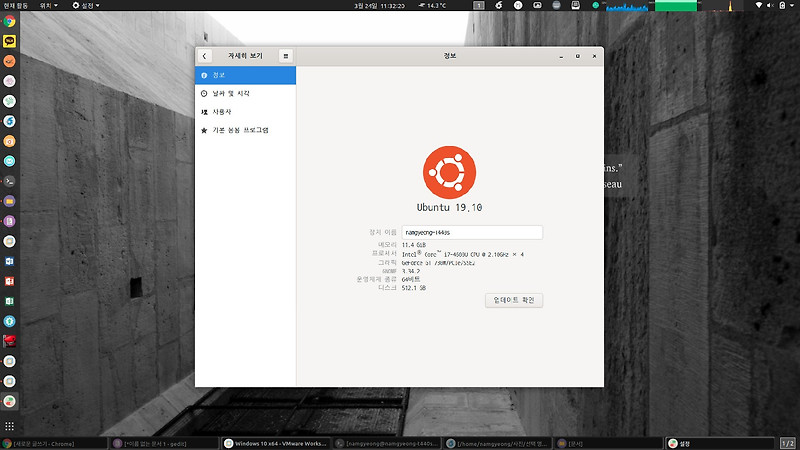Click the Wi-Fi indicator in top bar
Screen dimensions: 800x450
pyautogui.click(x=759, y=5)
